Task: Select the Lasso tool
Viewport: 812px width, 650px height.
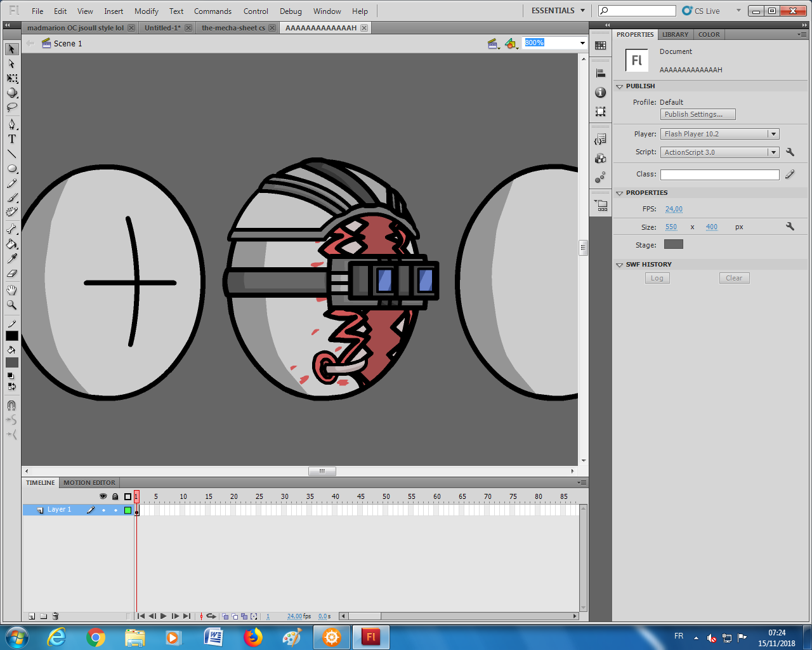Action: [x=11, y=107]
